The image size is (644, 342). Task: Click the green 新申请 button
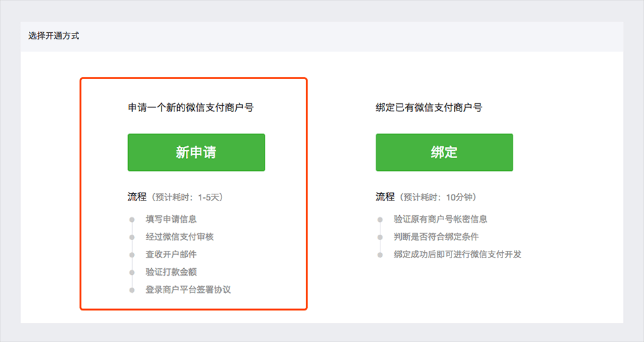tap(197, 152)
